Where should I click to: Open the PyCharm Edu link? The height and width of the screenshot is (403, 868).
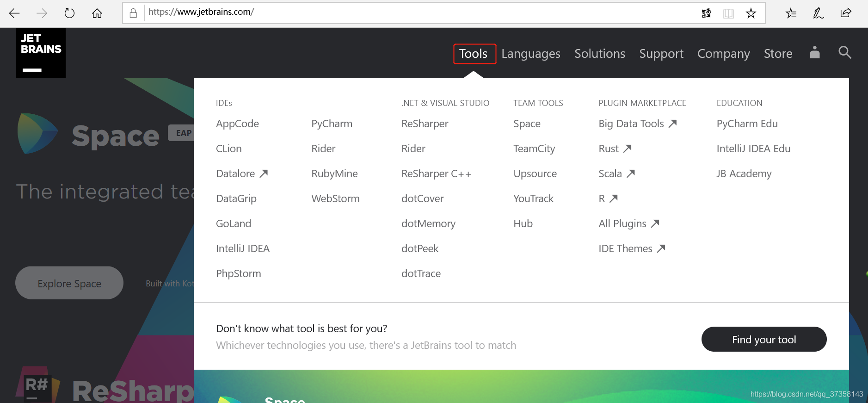tap(747, 124)
